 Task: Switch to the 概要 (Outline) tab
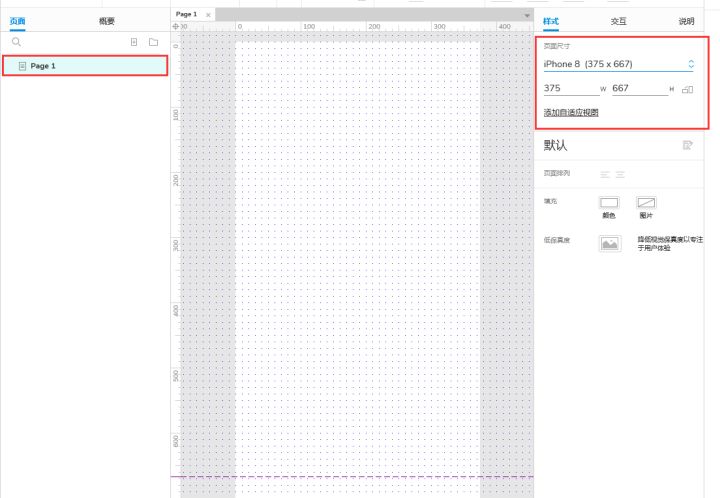107,21
